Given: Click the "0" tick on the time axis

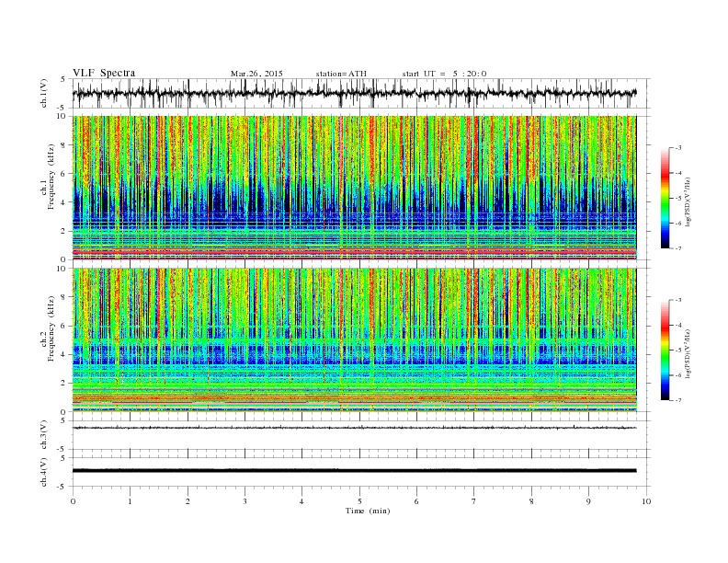Looking at the screenshot, I should [x=73, y=501].
